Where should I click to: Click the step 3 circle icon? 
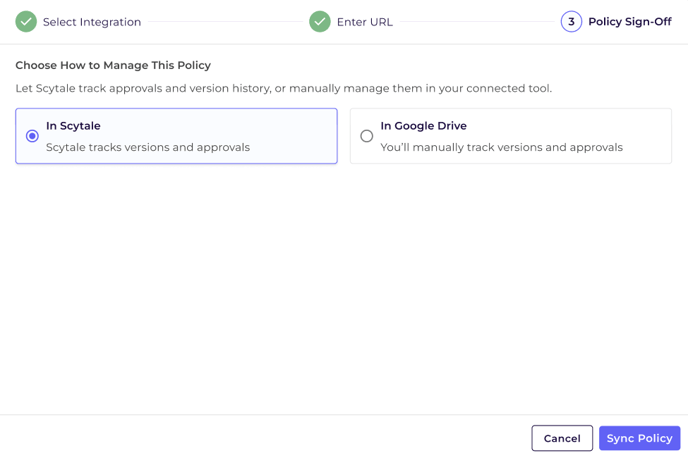(571, 21)
